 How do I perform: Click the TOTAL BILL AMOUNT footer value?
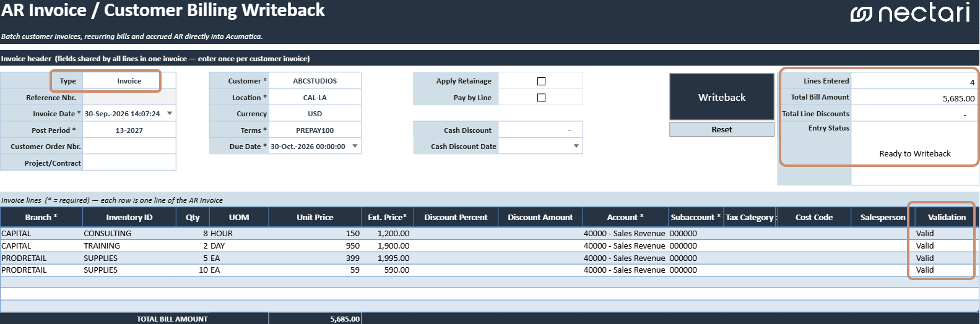[x=315, y=319]
